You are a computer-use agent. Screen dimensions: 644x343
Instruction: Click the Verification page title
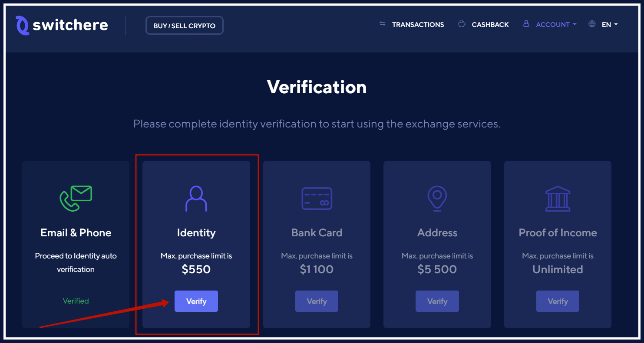pos(317,87)
